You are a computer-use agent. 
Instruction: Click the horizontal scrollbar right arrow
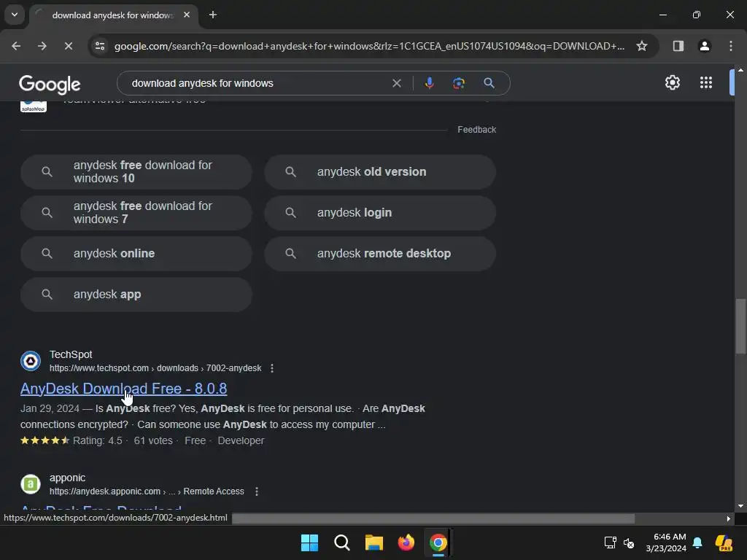(x=729, y=518)
